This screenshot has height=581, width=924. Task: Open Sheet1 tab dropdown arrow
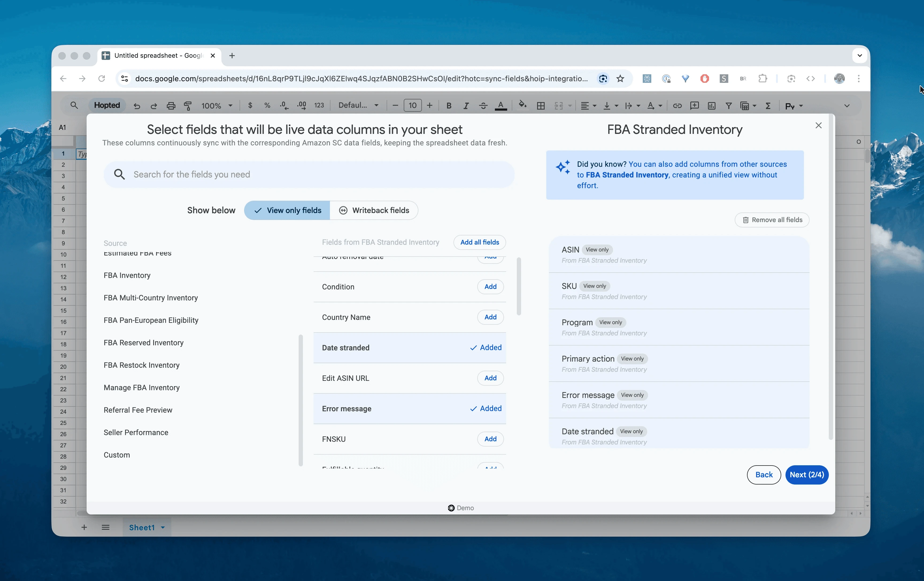point(163,528)
